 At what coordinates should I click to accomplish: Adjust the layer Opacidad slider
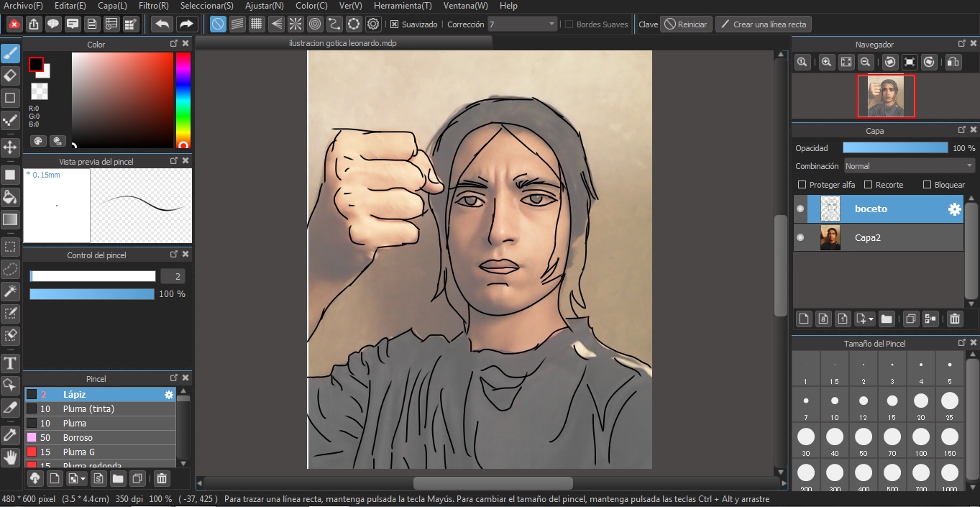pos(895,147)
